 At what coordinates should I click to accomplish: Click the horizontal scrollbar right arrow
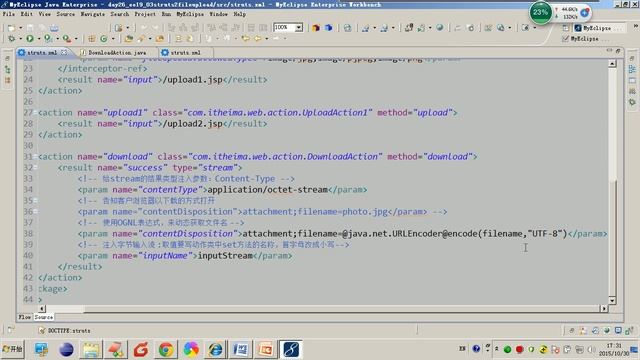(604, 309)
